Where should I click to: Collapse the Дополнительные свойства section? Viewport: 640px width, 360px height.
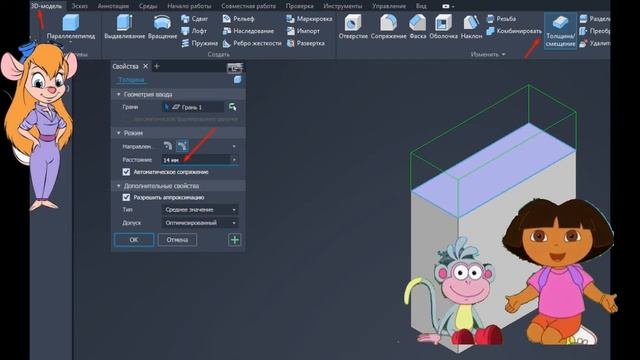[x=119, y=186]
